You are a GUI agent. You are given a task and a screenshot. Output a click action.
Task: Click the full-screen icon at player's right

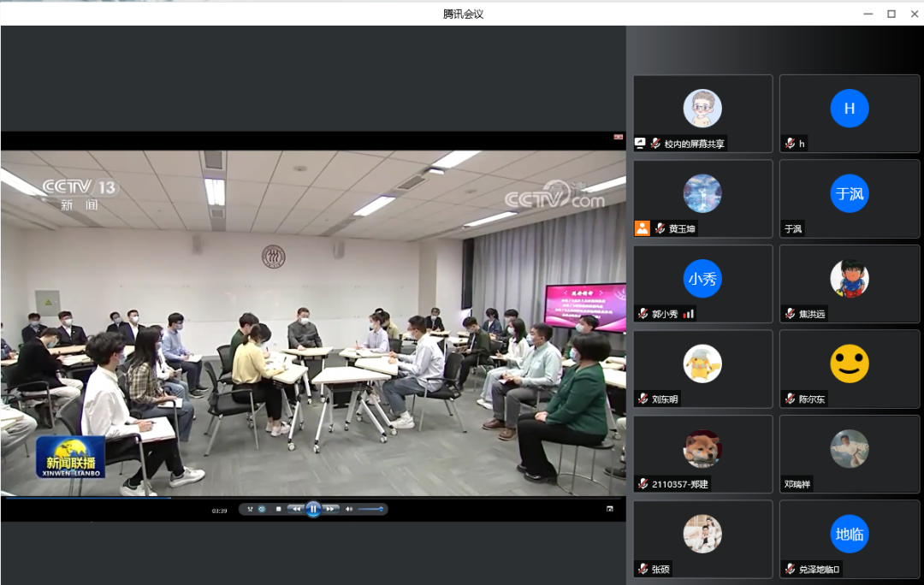(x=610, y=509)
